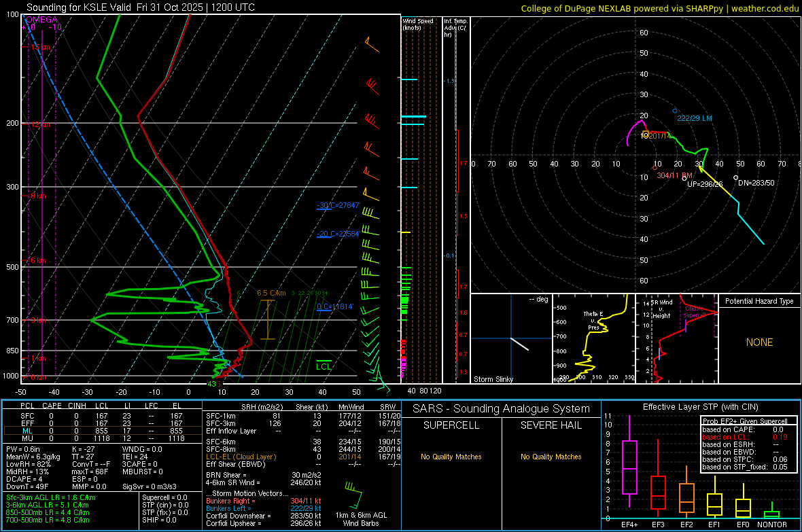Screen dimensions: 802x532
Task: Click the 'SHIP = 0.0' parameter
Action: [x=159, y=520]
